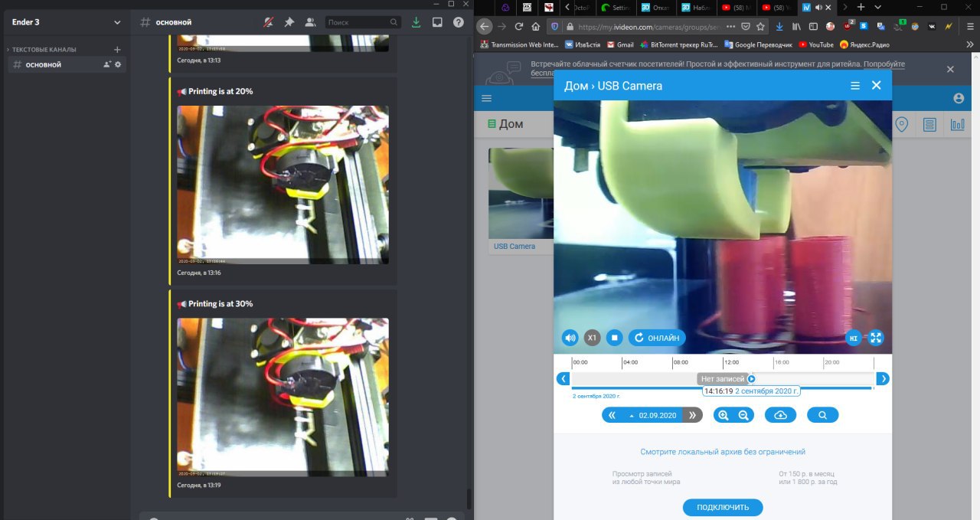Open основной channel settings gear
This screenshot has width=980, height=520.
click(x=118, y=64)
